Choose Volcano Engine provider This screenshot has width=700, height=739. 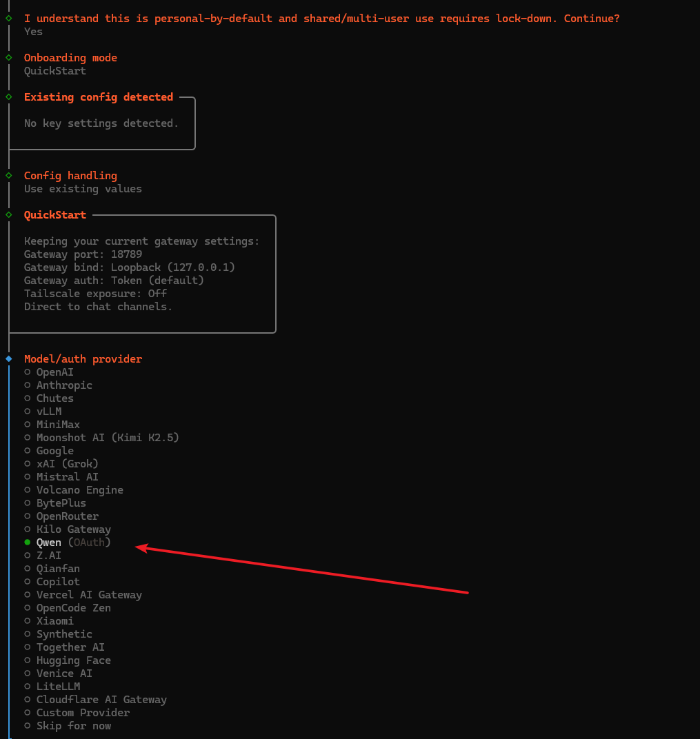point(74,490)
